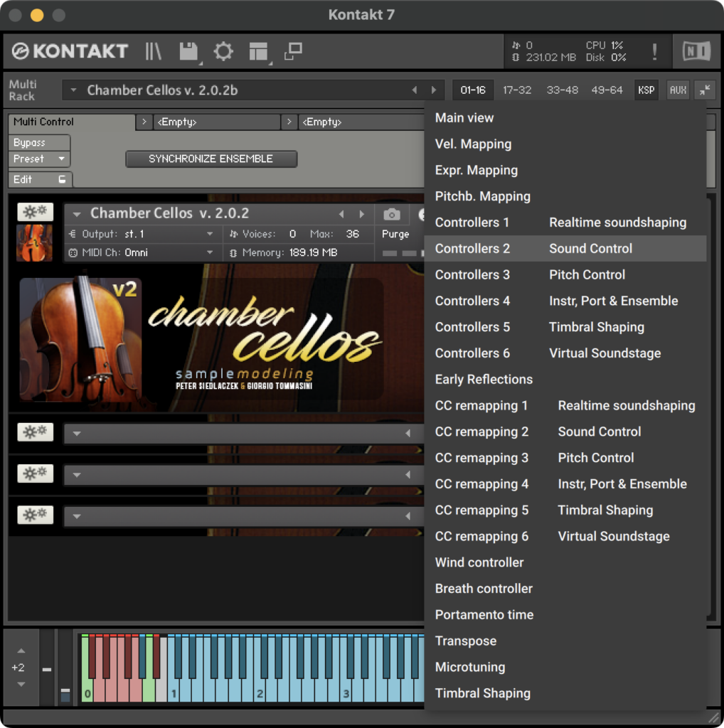
Task: Click the minimized view windows icon
Action: coord(293,51)
